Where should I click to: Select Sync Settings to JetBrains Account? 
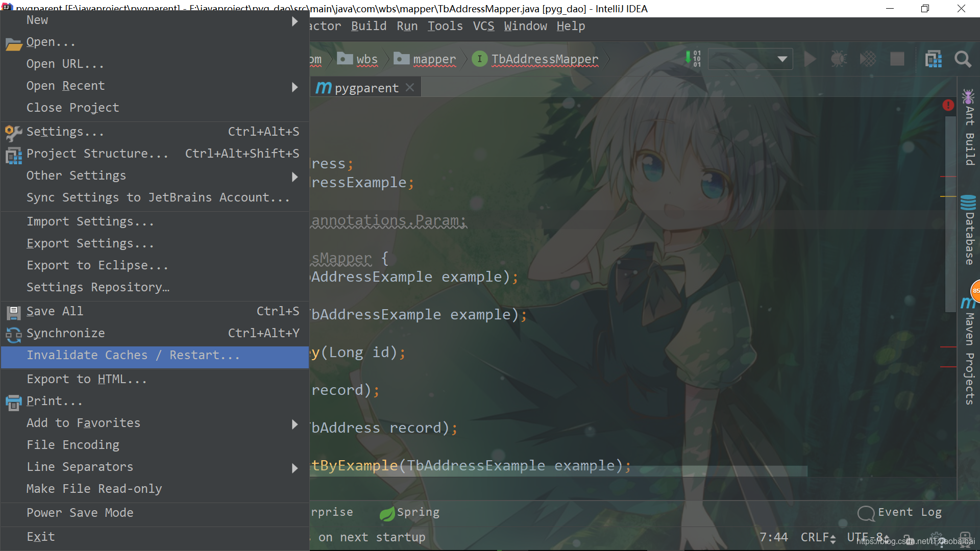[155, 197]
